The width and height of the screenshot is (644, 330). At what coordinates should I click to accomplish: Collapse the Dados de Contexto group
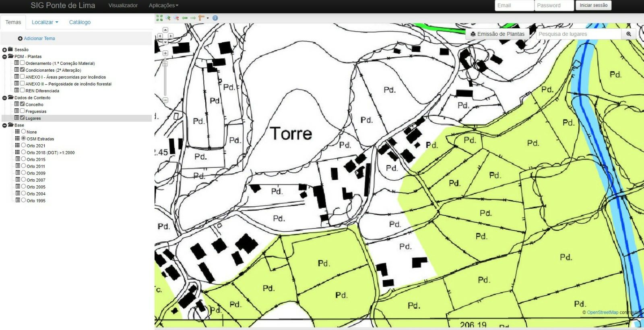[5, 98]
